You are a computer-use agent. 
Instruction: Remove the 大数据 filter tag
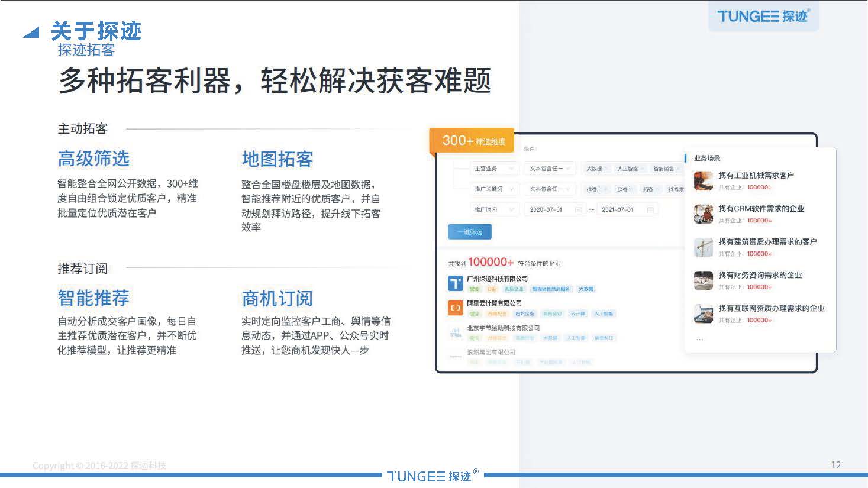click(x=609, y=169)
